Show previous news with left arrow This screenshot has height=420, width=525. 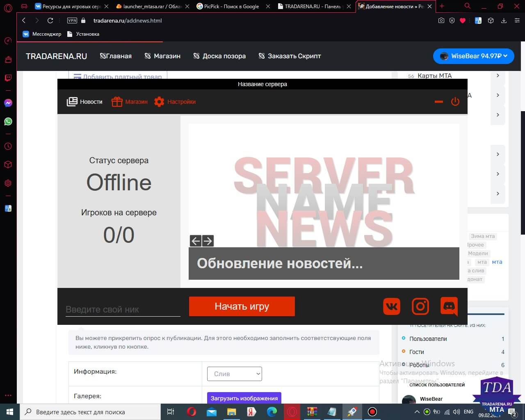(x=196, y=241)
